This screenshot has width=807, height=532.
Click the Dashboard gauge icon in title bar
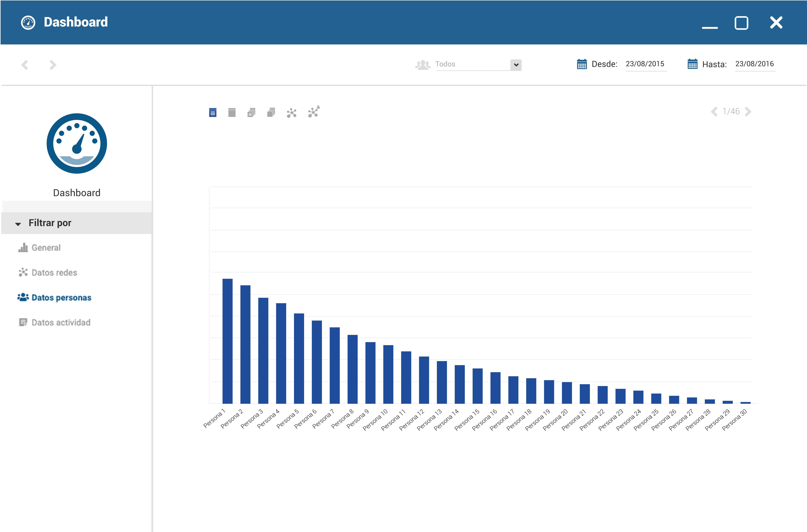pos(28,23)
